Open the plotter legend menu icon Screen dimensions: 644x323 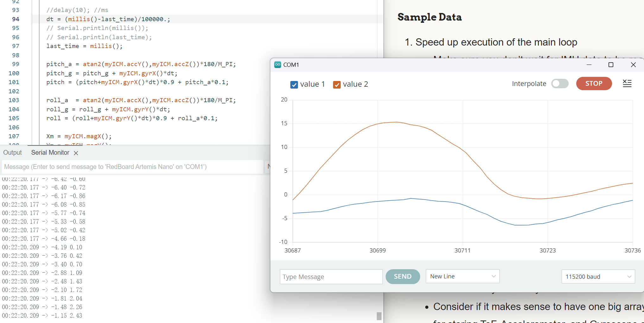click(627, 84)
